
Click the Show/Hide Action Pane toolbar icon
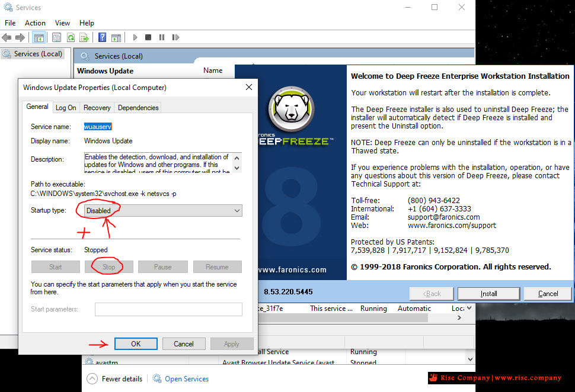(116, 37)
